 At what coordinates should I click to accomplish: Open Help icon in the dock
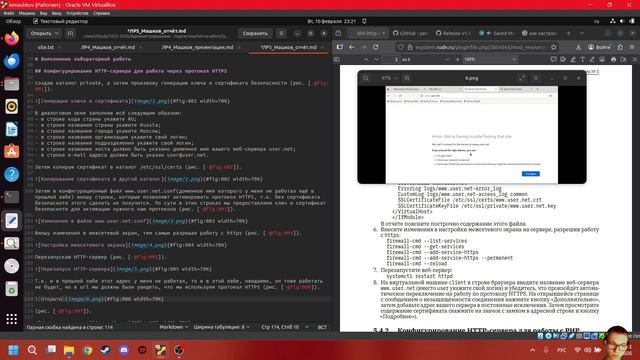pos(11,175)
